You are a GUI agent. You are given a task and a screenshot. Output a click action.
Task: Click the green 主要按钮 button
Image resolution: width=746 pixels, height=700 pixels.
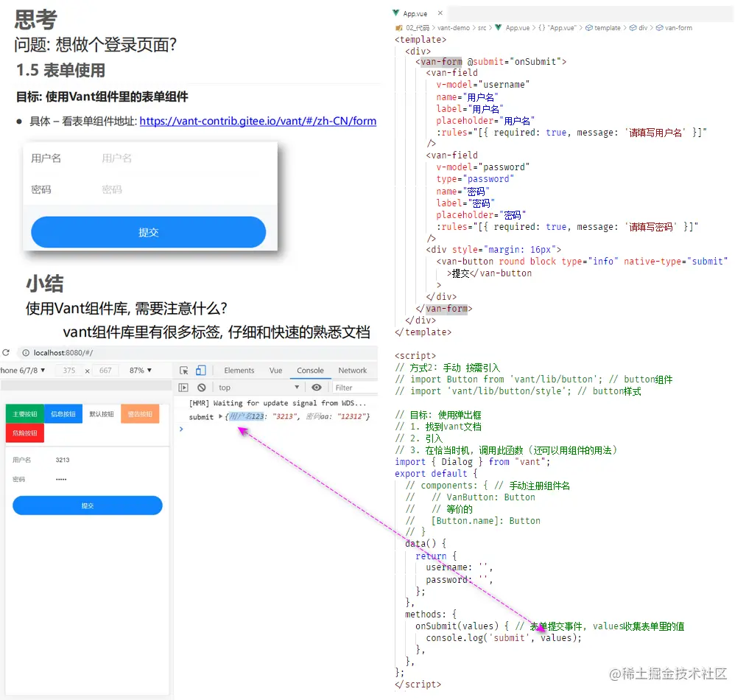pos(25,414)
